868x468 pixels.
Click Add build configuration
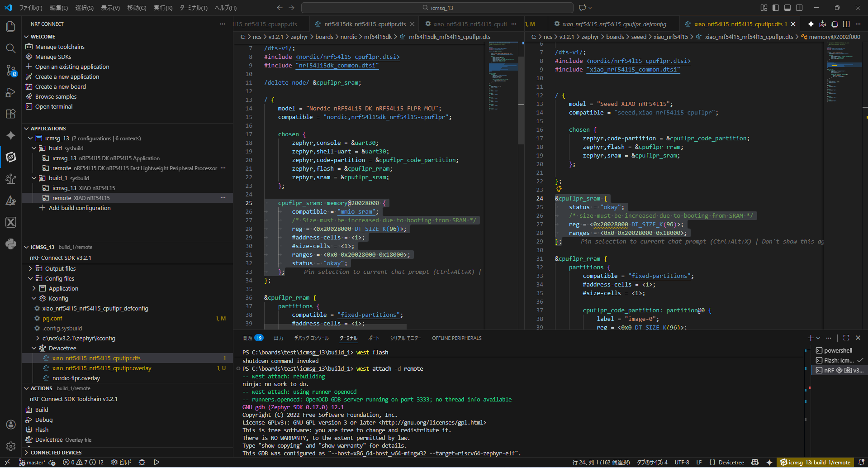click(80, 208)
